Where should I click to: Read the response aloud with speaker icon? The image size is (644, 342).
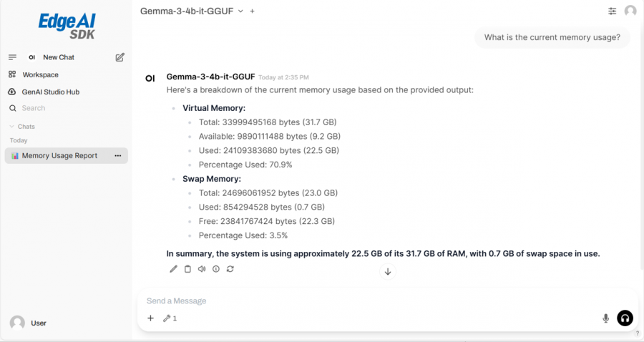(x=202, y=269)
